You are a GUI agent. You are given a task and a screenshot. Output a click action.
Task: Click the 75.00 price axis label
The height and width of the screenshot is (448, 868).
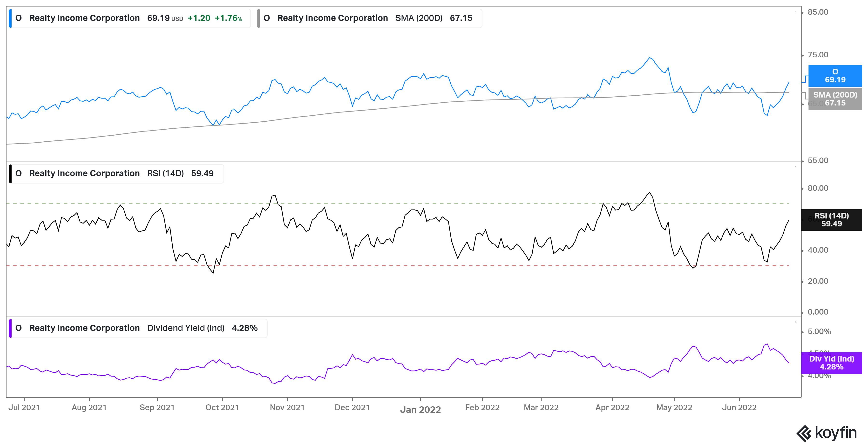pos(818,55)
